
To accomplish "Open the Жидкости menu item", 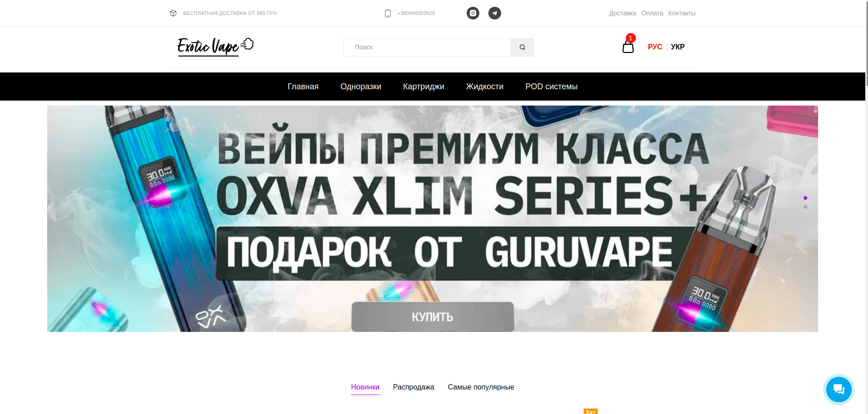I will point(484,87).
